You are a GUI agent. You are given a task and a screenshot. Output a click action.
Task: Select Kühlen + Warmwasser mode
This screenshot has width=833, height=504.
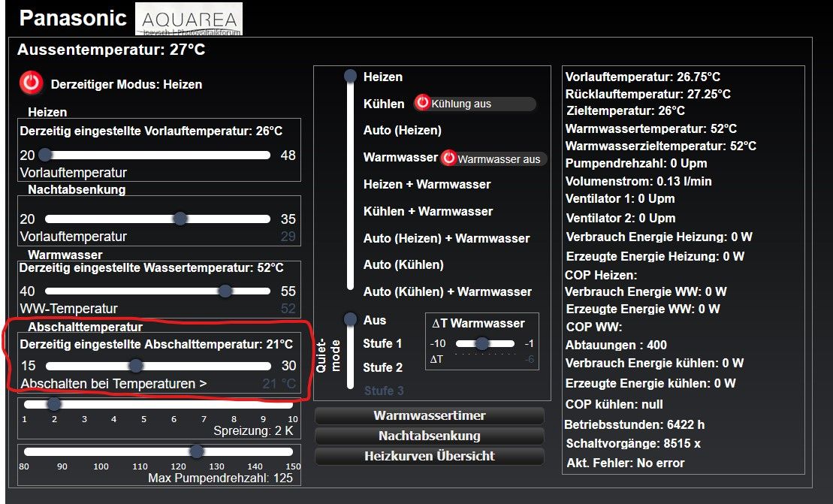428,211
